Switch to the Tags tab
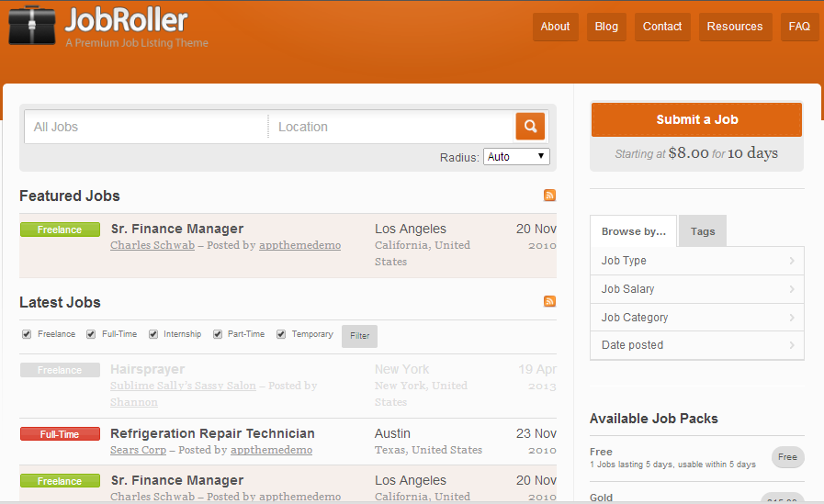824x504 pixels. (703, 231)
